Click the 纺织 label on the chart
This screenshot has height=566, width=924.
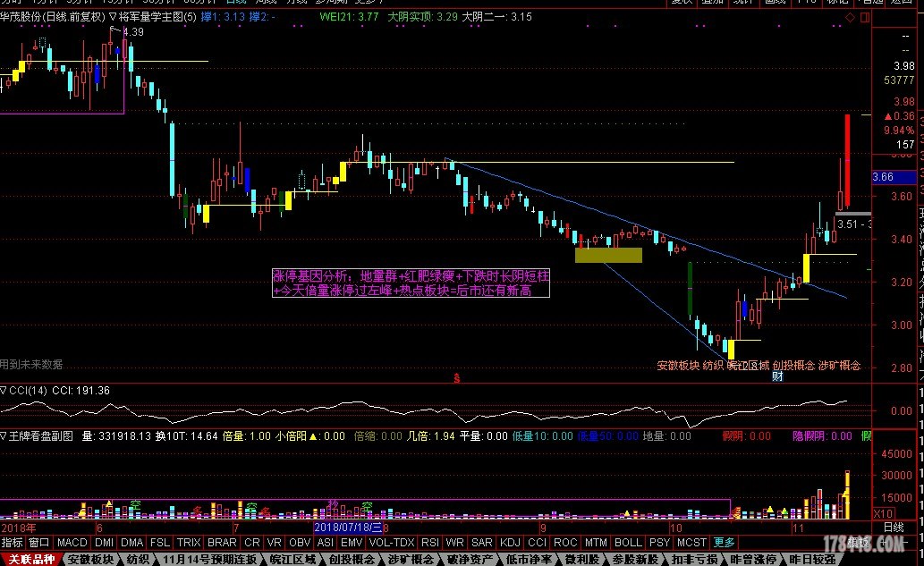coord(713,366)
